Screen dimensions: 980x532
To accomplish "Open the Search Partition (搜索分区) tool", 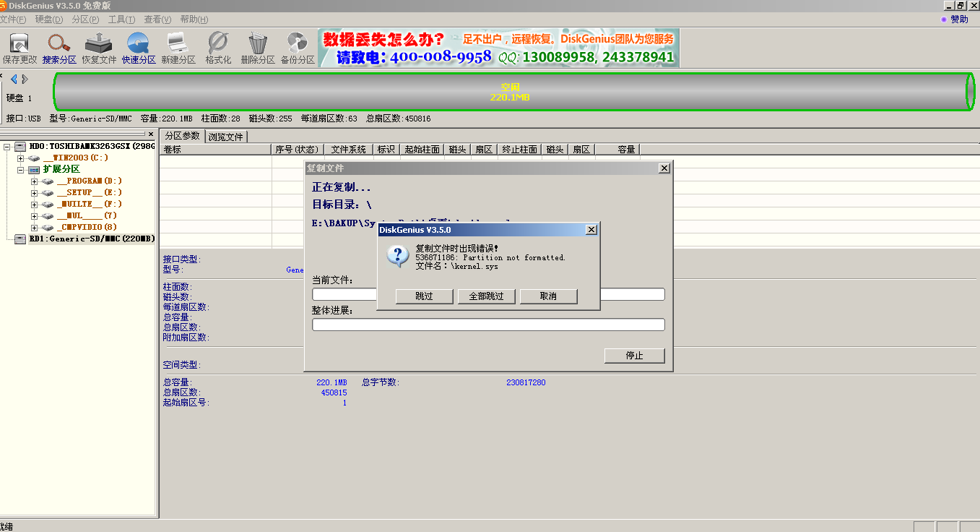I will [x=59, y=48].
